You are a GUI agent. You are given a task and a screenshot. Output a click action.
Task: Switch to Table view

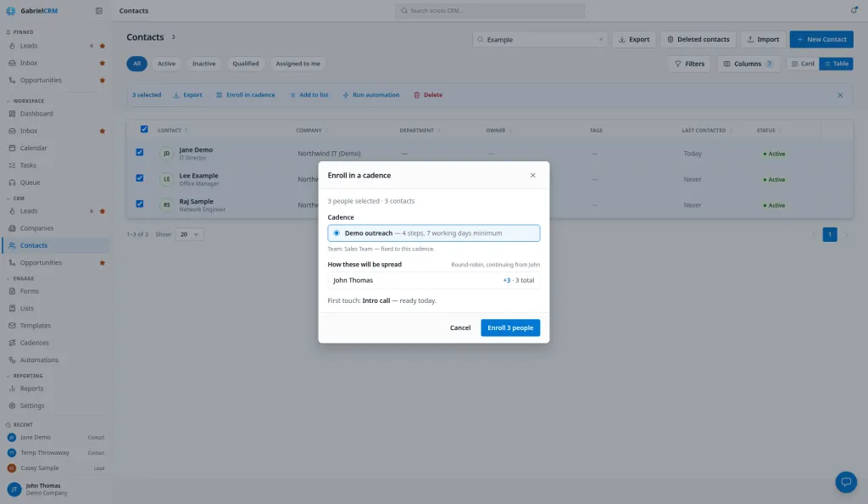click(x=837, y=64)
